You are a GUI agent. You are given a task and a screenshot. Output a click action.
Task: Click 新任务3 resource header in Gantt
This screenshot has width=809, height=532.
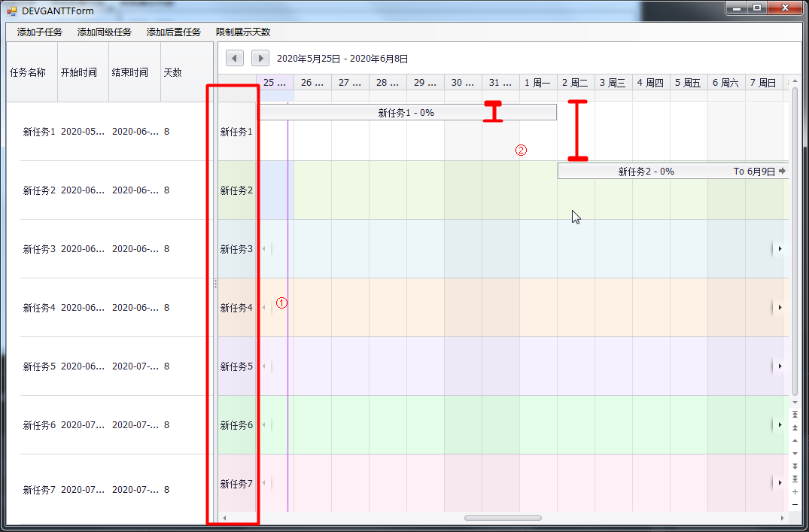click(237, 249)
